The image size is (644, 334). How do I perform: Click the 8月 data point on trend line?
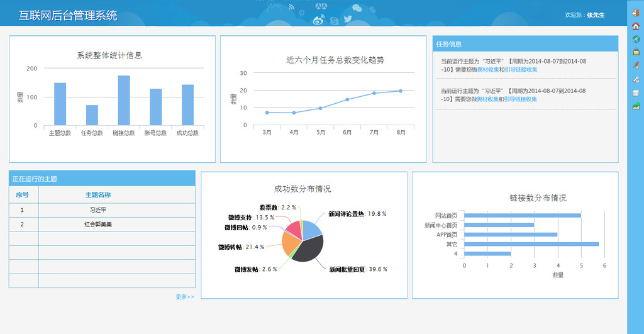(x=401, y=91)
